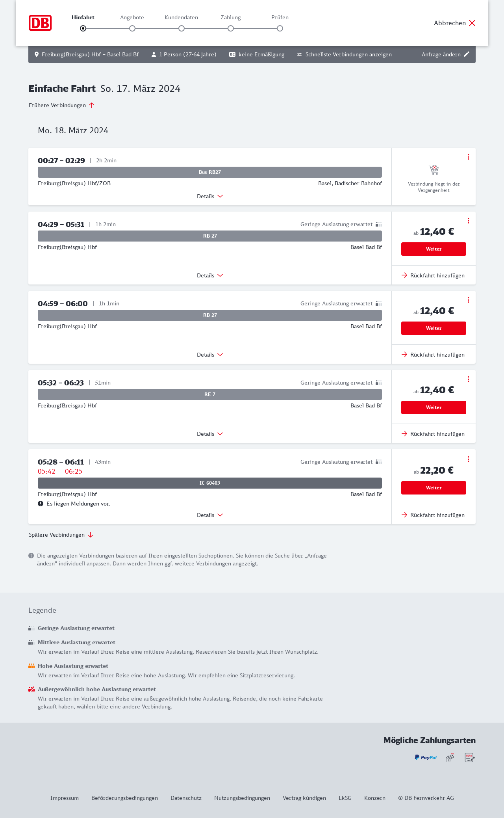This screenshot has height=818, width=504.
Task: Click the RB 27 bar of 04:29 connection
Action: point(210,236)
